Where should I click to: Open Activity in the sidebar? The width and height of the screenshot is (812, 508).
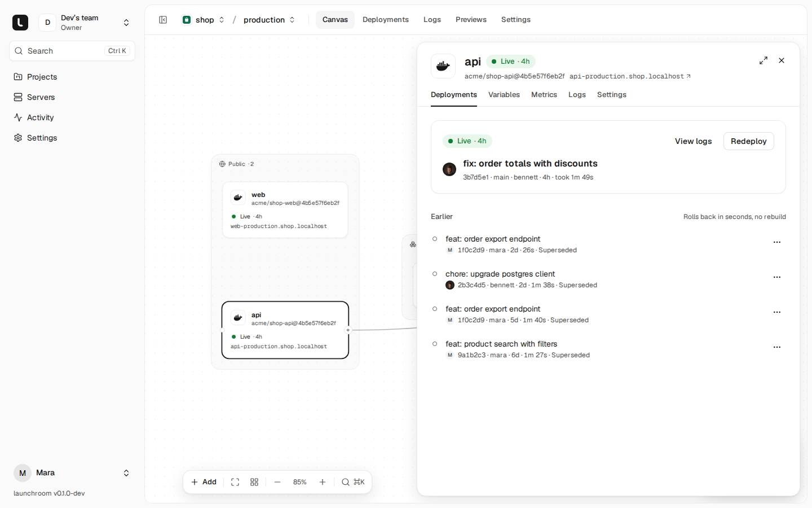pos(72,117)
